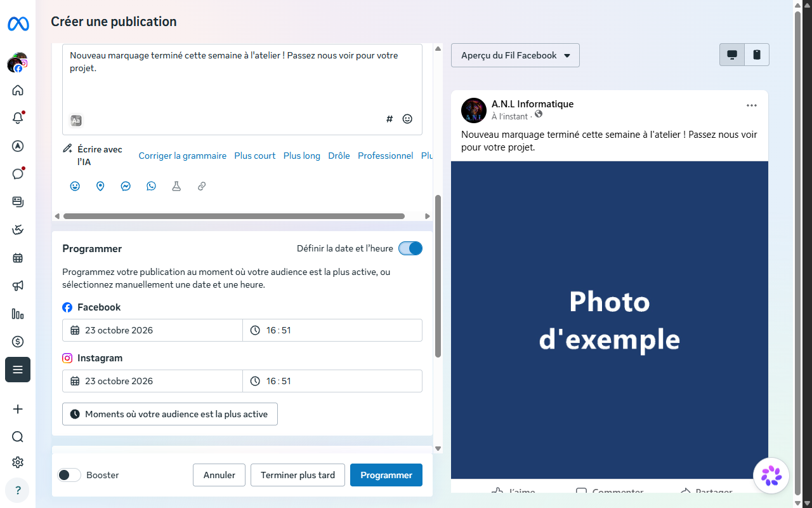
Task: Open the Monetization dollar icon
Action: 18,342
